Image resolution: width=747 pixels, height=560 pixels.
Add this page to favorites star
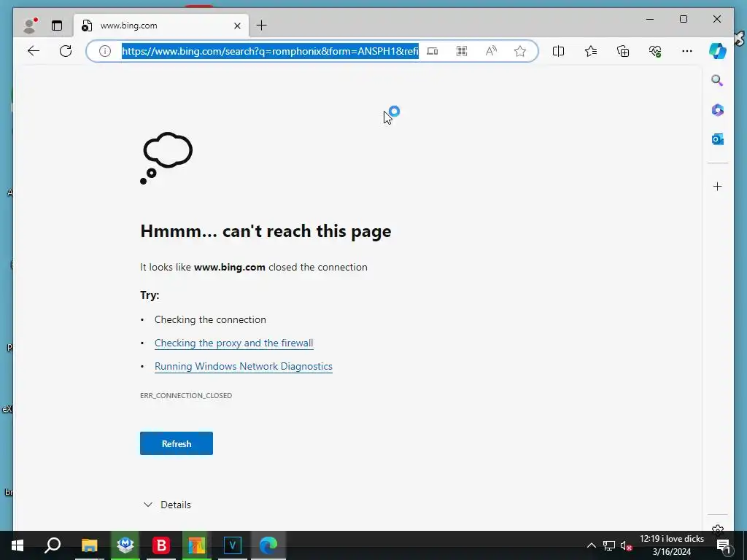pos(519,51)
